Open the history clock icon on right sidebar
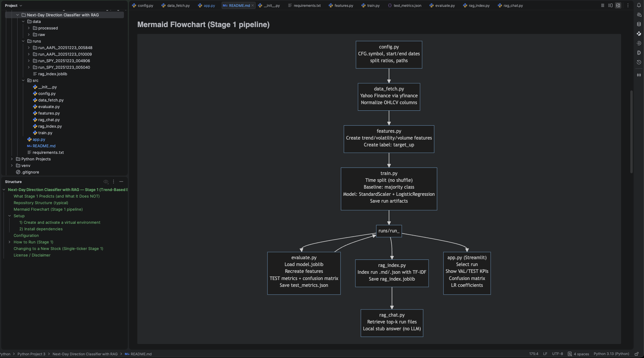Screen dimensions: 644x358 639,62
